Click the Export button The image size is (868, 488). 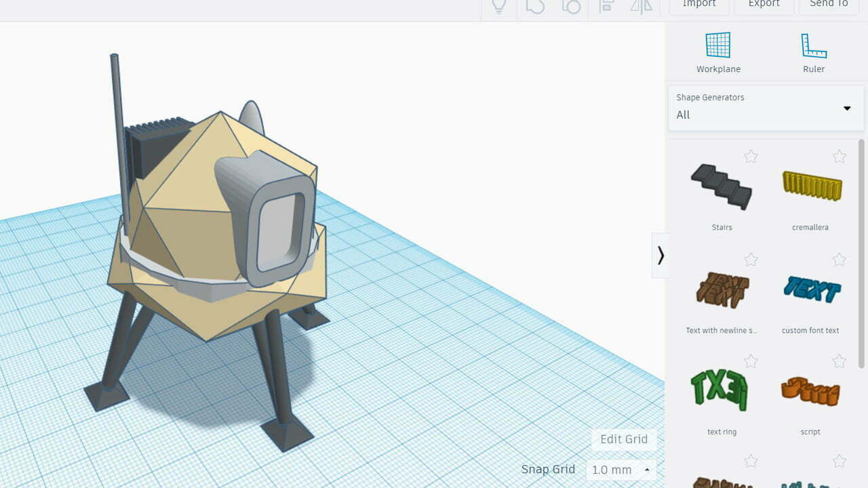click(x=764, y=5)
